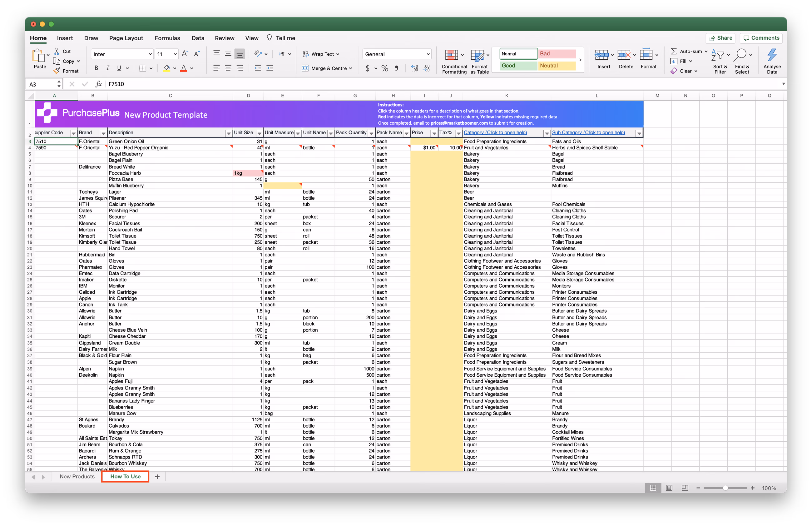This screenshot has width=812, height=526.
Task: Open Conditional Formatting
Action: tap(454, 62)
